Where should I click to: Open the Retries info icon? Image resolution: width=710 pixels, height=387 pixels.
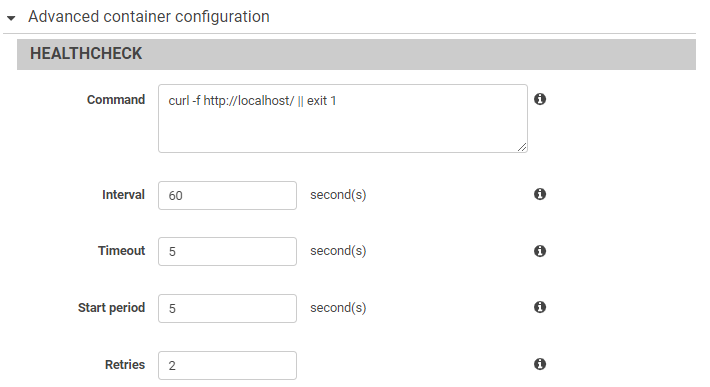pos(540,364)
